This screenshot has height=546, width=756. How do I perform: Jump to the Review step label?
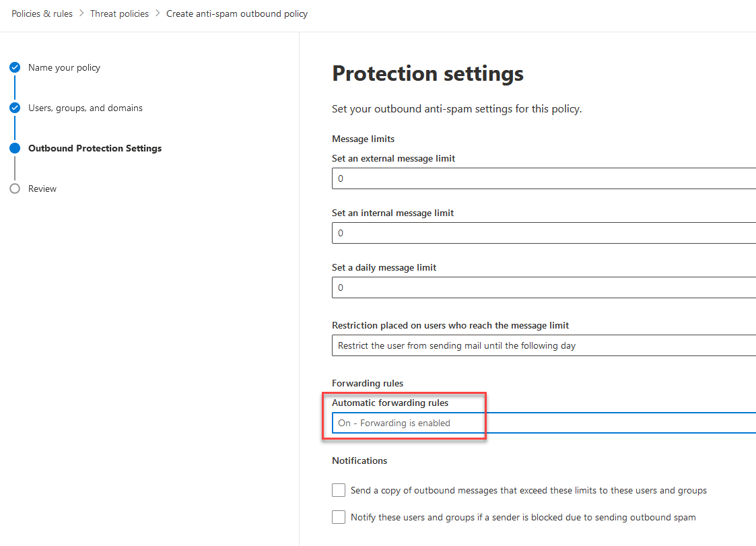click(42, 189)
